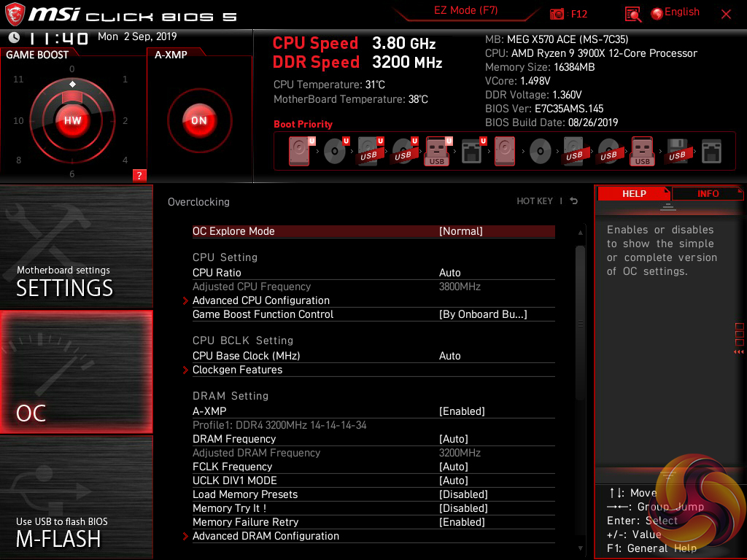Click the help panel collapse handle
Screen dimensions: 747x560
click(x=668, y=206)
